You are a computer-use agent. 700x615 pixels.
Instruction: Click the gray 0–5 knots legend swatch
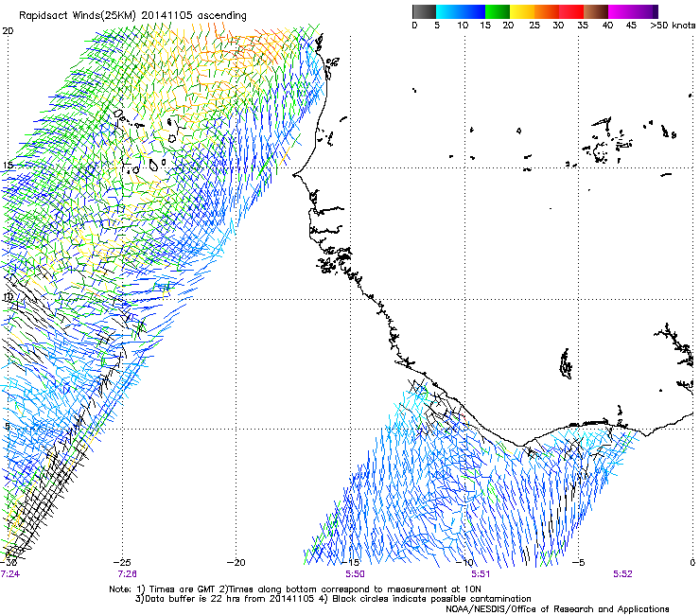click(424, 11)
